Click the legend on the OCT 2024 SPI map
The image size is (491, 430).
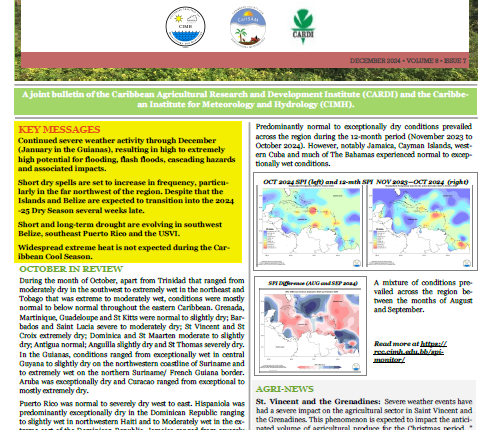click(x=270, y=239)
